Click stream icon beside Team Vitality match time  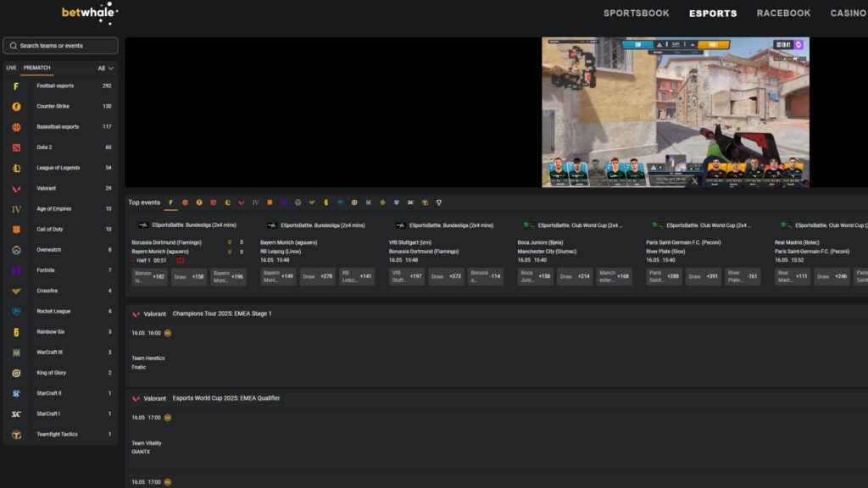pos(168,418)
